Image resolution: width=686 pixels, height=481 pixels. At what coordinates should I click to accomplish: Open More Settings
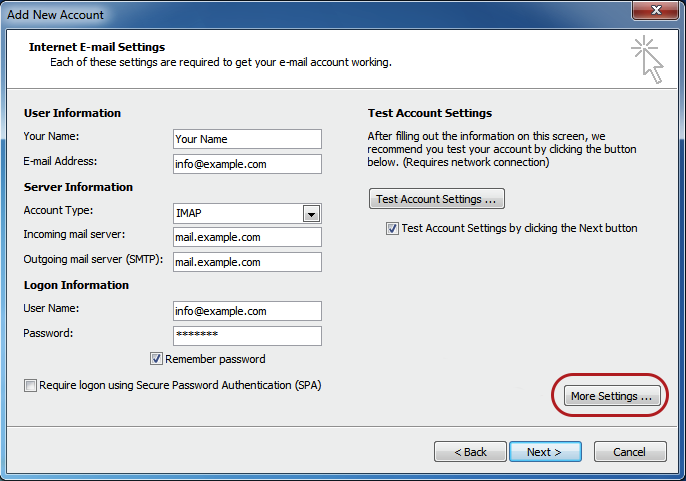click(x=611, y=396)
